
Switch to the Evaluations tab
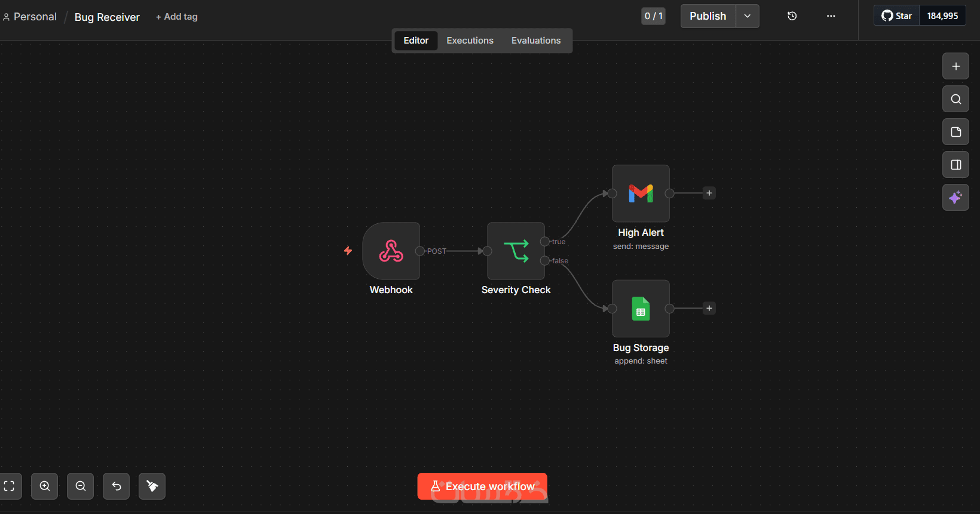[x=535, y=41]
